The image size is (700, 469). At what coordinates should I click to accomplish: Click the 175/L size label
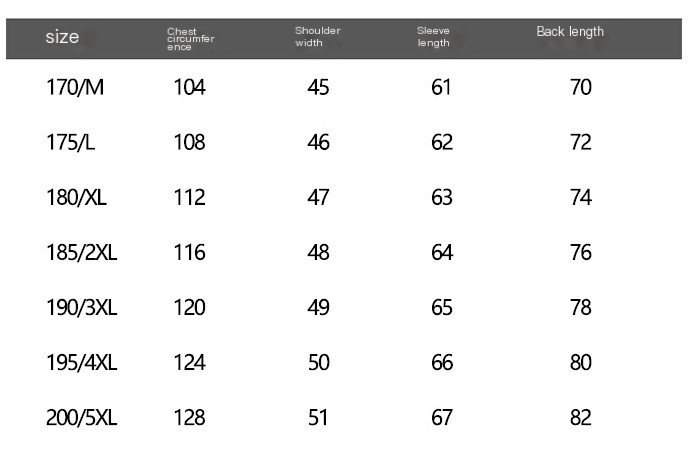[71, 142]
